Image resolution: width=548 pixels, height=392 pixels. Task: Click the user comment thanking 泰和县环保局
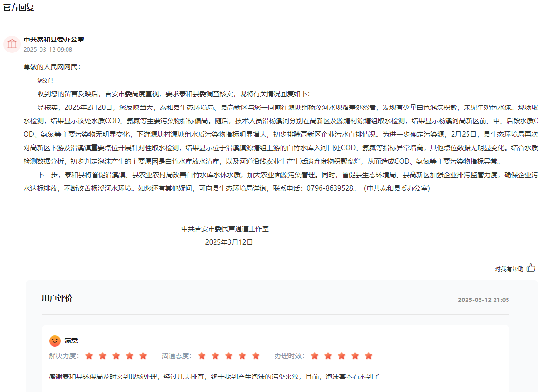[214, 376]
